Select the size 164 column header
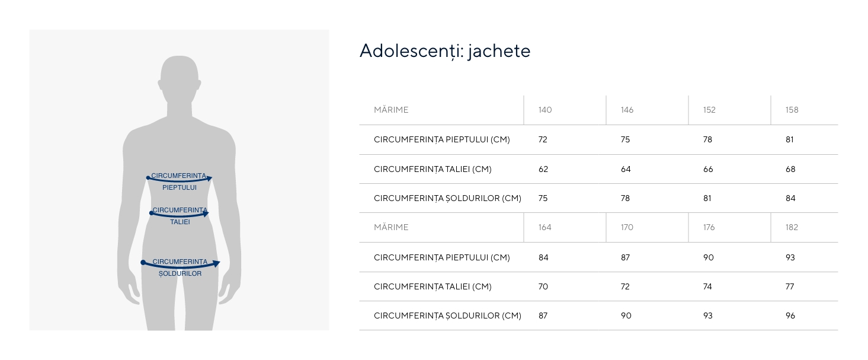 pyautogui.click(x=545, y=227)
